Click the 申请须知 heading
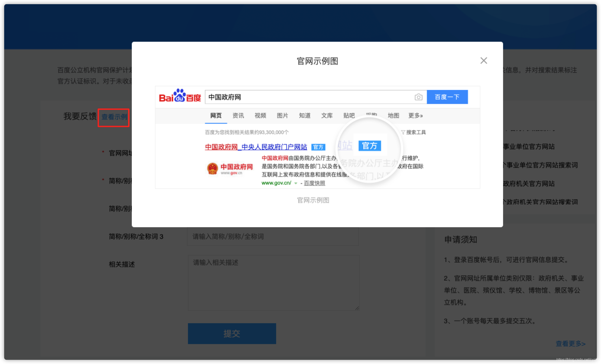This screenshot has width=601, height=364. click(x=461, y=239)
